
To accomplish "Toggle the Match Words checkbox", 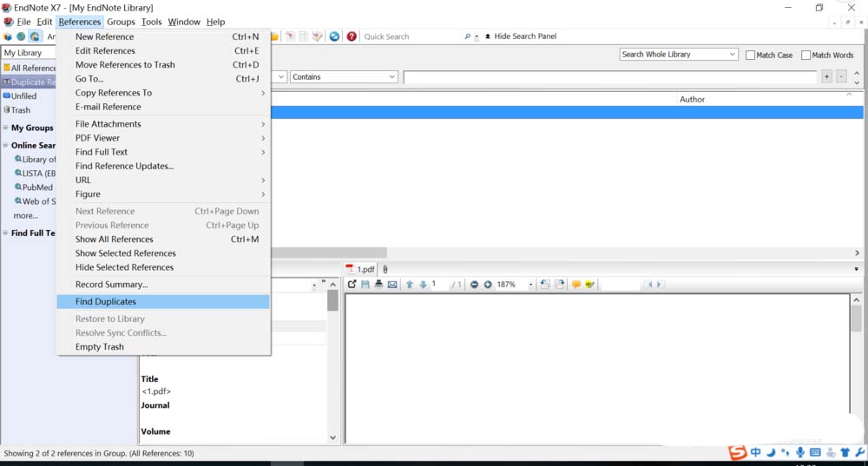I will coord(806,55).
